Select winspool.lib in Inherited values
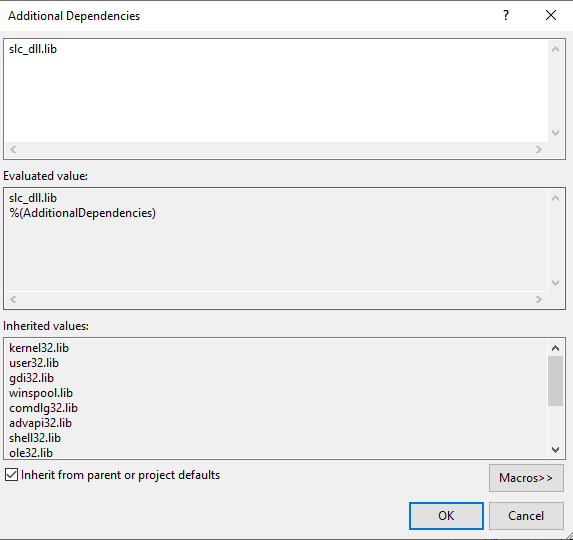Image resolution: width=573 pixels, height=540 pixels. (41, 393)
